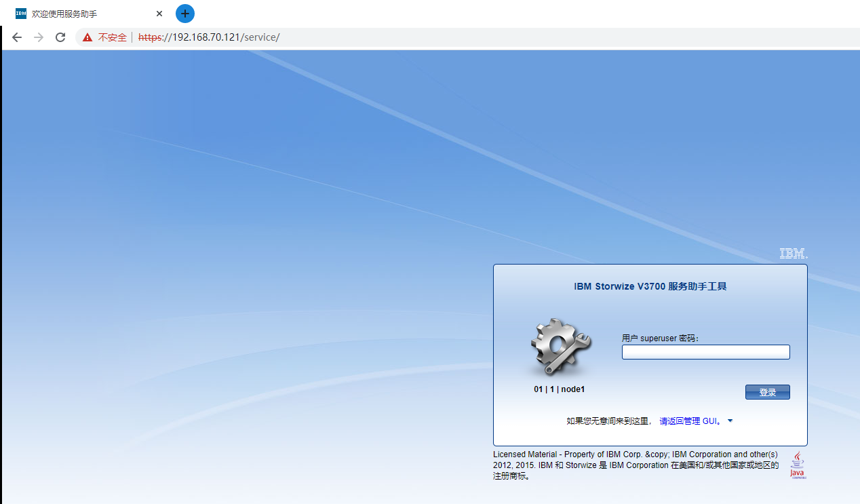Click the 用户 superuser 密码 label

660,338
